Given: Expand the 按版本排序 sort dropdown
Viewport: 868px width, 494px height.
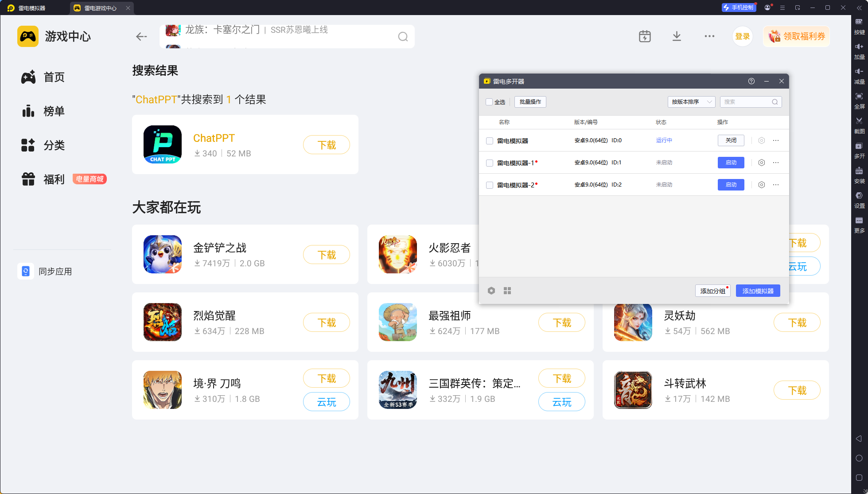Looking at the screenshot, I should click(691, 102).
